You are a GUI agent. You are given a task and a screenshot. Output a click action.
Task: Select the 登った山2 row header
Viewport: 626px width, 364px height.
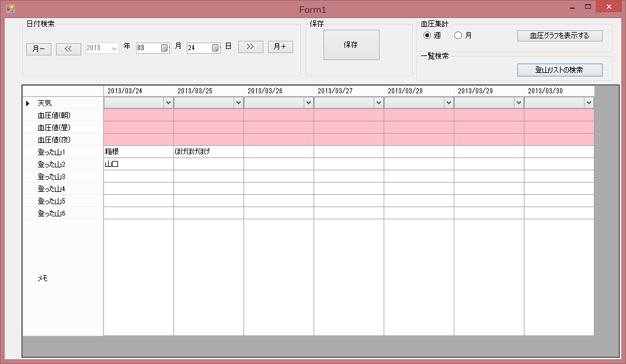[x=63, y=164]
